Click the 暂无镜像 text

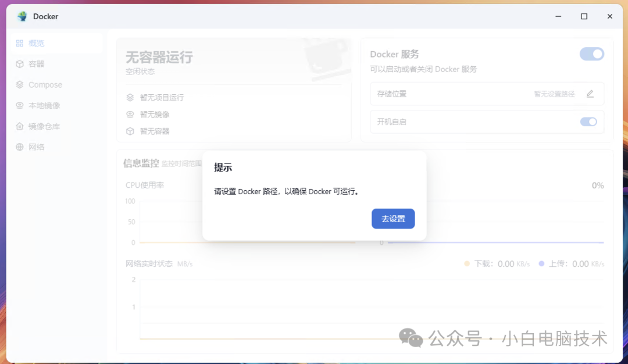[x=155, y=115]
